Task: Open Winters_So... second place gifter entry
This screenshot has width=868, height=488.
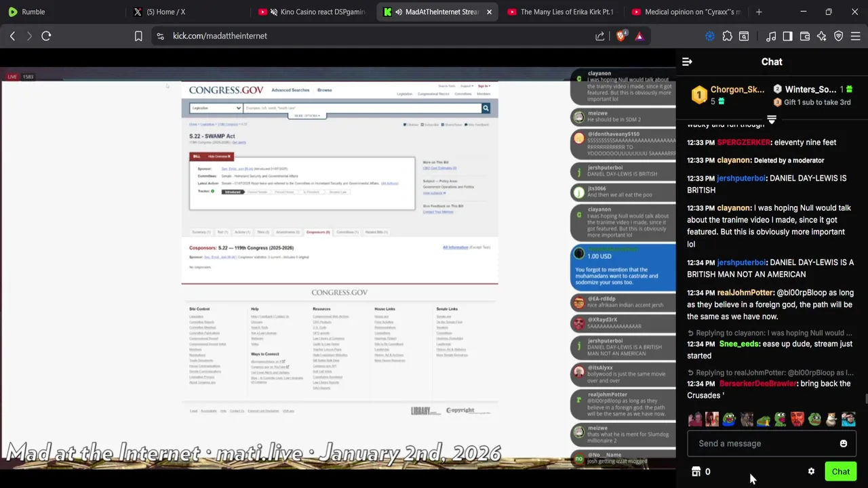Action: click(x=812, y=89)
